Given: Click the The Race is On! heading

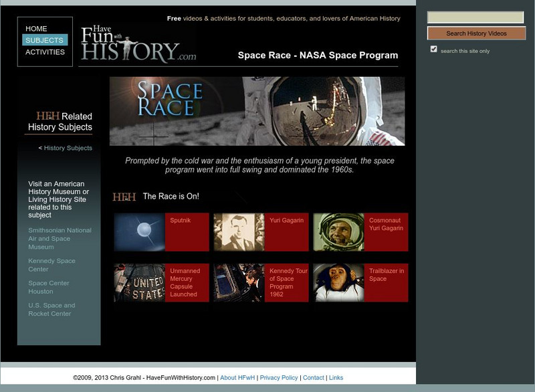Looking at the screenshot, I should 171,196.
